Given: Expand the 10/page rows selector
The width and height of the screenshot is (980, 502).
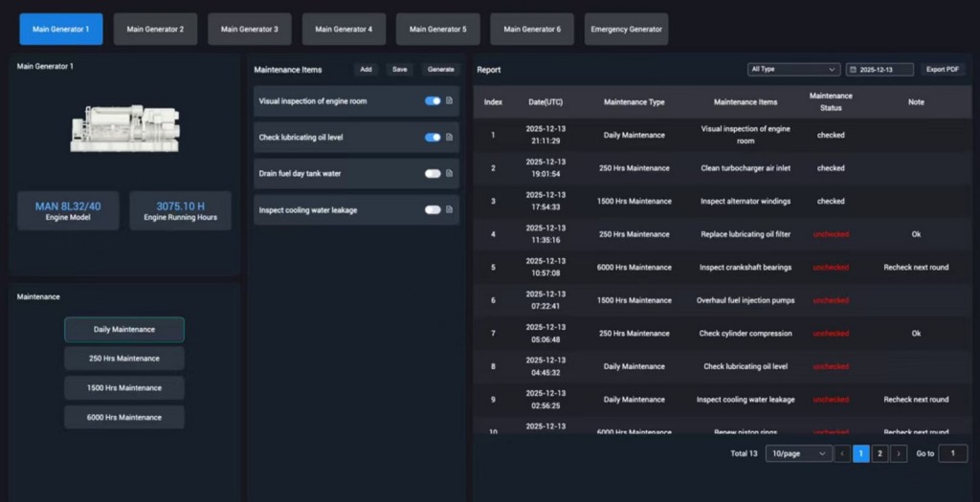Looking at the screenshot, I should click(x=798, y=454).
